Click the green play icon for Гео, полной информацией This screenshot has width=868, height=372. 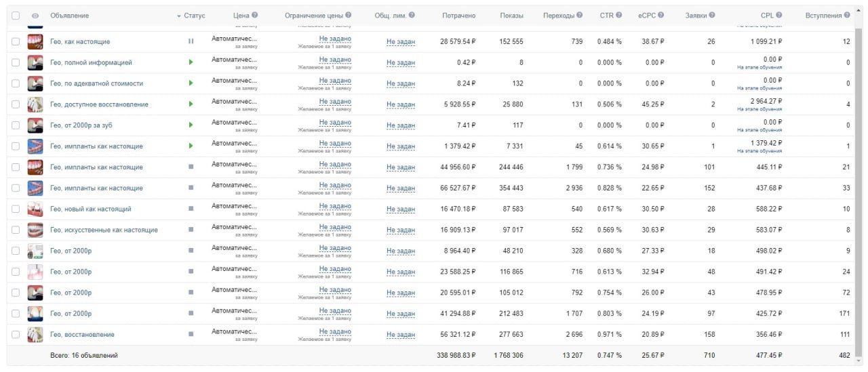point(191,62)
